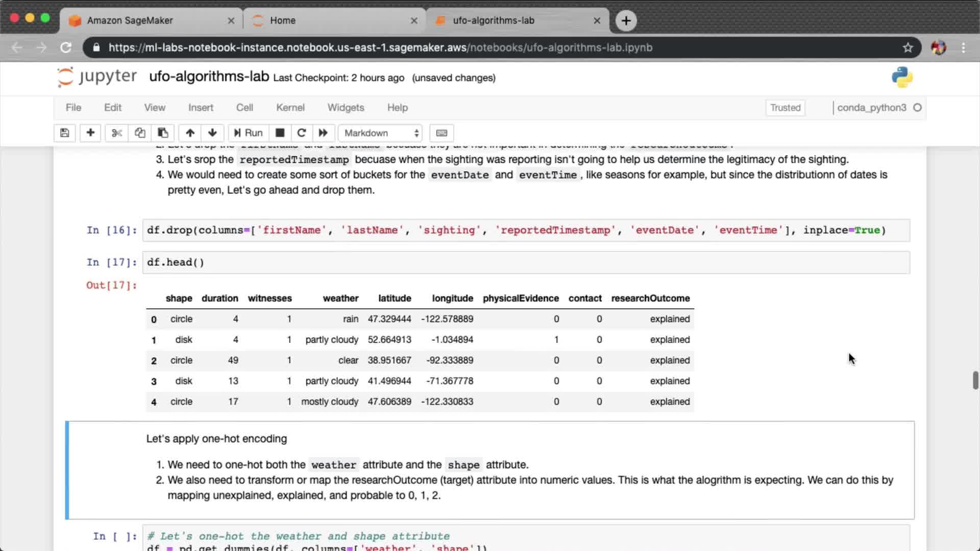Click the Run button
This screenshot has height=551, width=980.
pyautogui.click(x=248, y=133)
